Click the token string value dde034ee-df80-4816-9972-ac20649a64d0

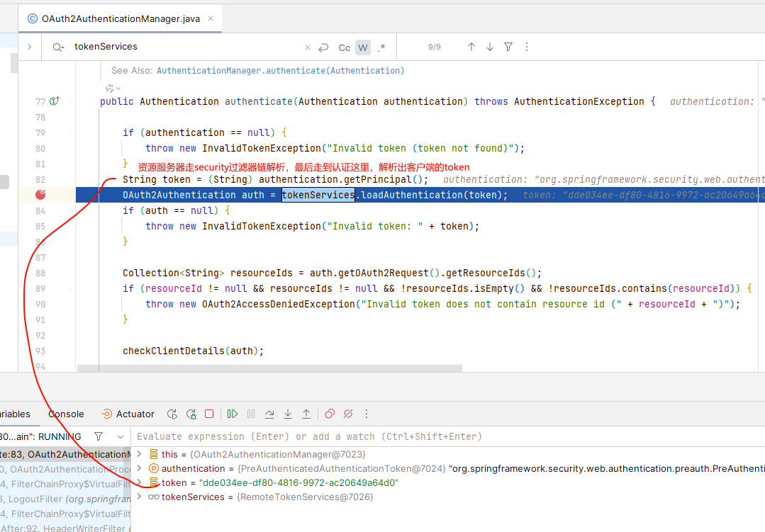pos(299,482)
